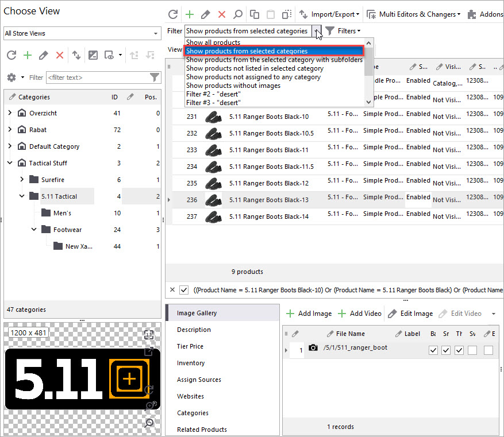Clear the product filter with X
Screen dimensions: 504x437
pyautogui.click(x=172, y=289)
